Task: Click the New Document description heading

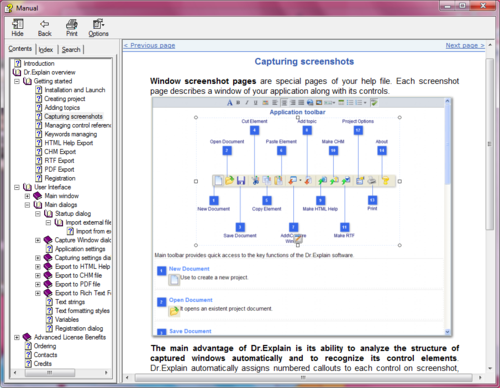Action: [189, 269]
